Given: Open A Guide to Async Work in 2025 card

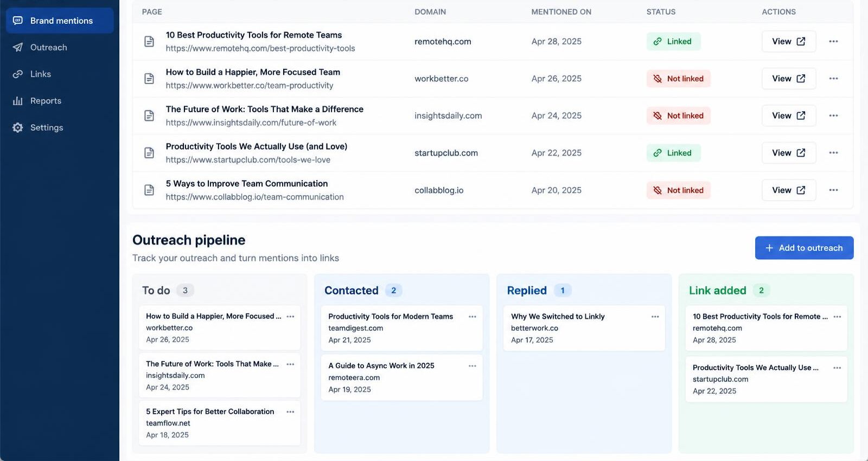Looking at the screenshot, I should (x=402, y=377).
